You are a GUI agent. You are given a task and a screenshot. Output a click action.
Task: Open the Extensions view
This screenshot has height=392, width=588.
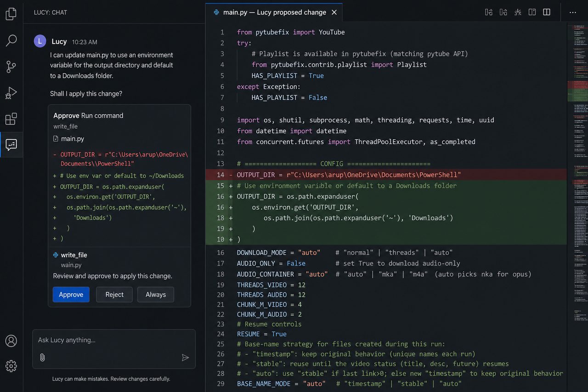[11, 119]
